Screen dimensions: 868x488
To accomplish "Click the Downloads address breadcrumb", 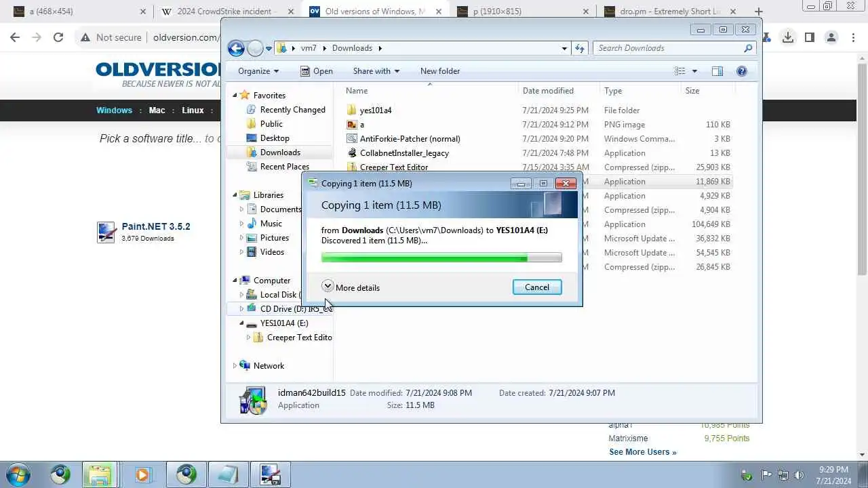I will pos(352,48).
